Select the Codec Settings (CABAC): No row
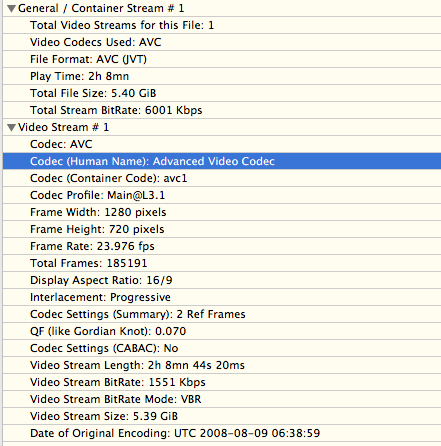This screenshot has height=446, width=441. click(x=222, y=348)
